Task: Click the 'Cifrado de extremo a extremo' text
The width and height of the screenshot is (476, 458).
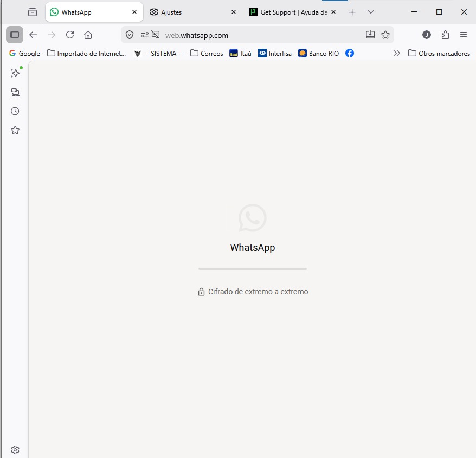Action: coord(258,292)
